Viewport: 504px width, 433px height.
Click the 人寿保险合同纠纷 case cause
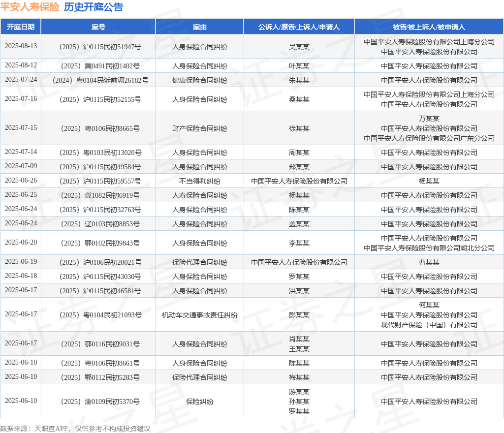[200, 195]
